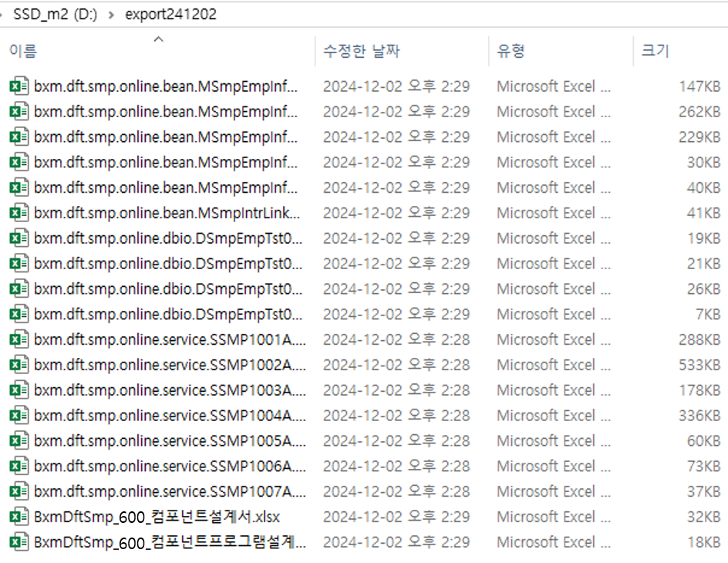Sort files by the 크기 column
728x563 pixels.
click(x=656, y=51)
